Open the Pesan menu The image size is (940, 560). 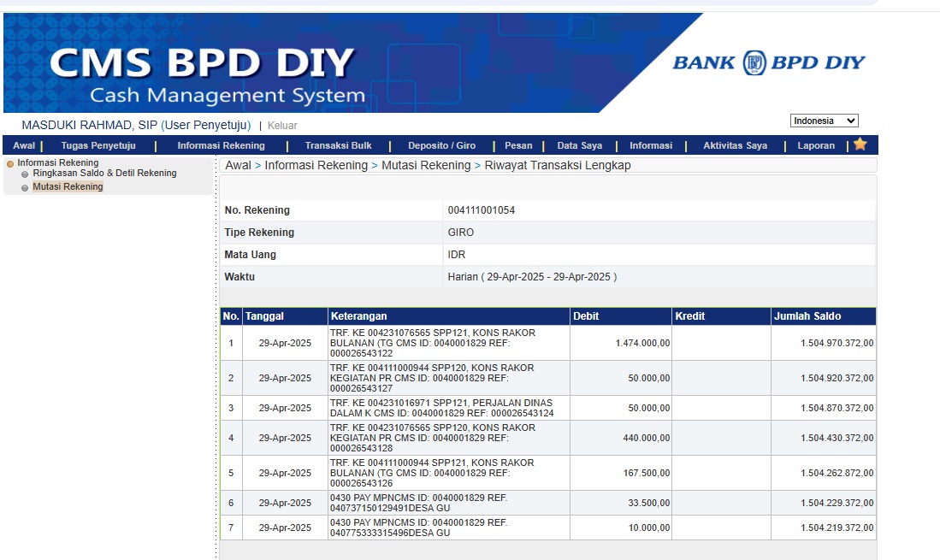point(518,145)
